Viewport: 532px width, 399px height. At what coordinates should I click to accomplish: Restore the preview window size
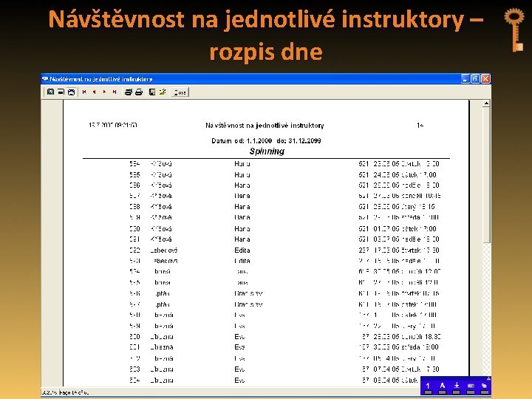pos(475,79)
